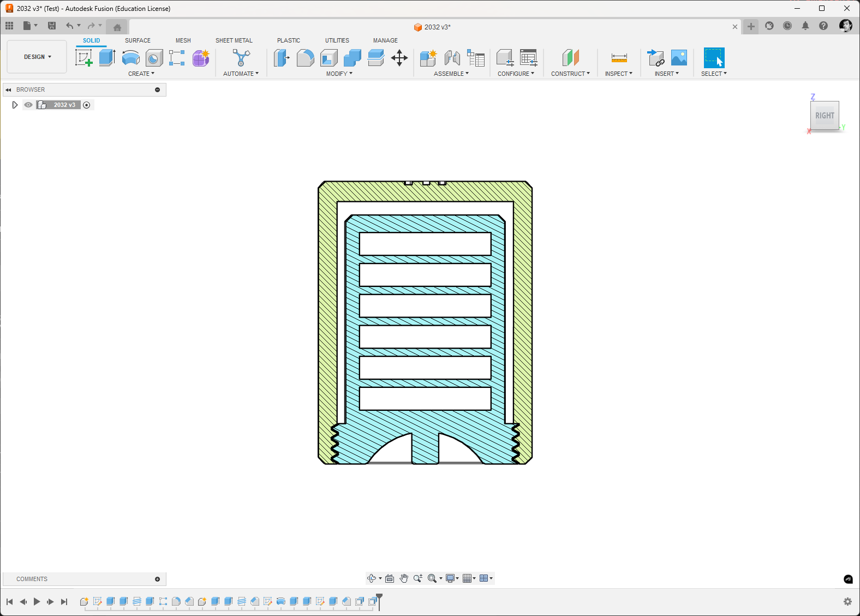Open the INSERT dropdown menu
The image size is (860, 616).
click(667, 74)
